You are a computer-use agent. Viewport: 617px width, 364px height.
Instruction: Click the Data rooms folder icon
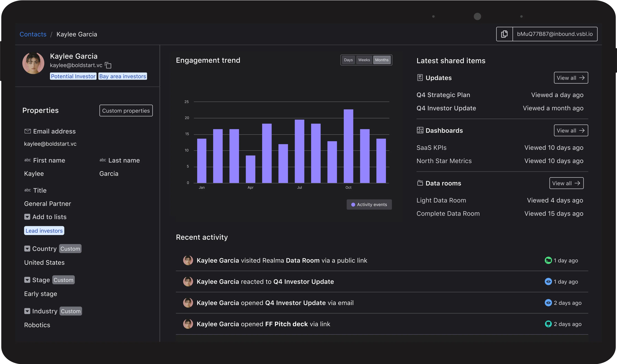pos(420,183)
